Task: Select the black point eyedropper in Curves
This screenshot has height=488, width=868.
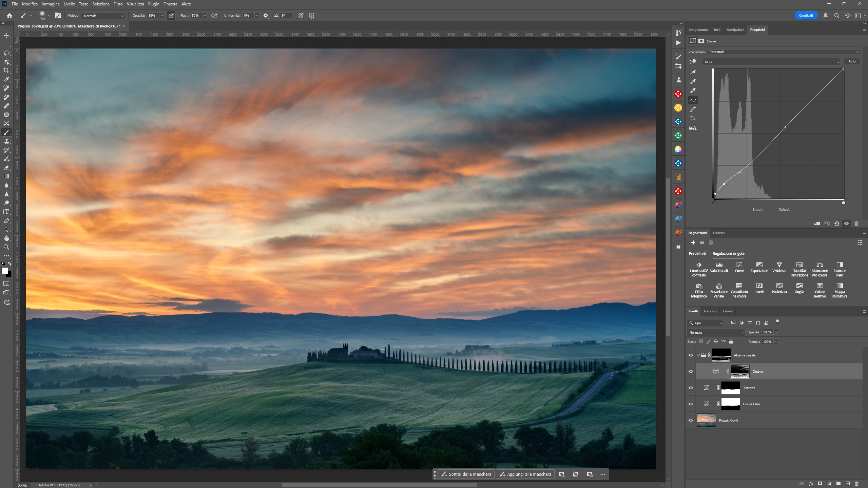Action: coord(693,73)
